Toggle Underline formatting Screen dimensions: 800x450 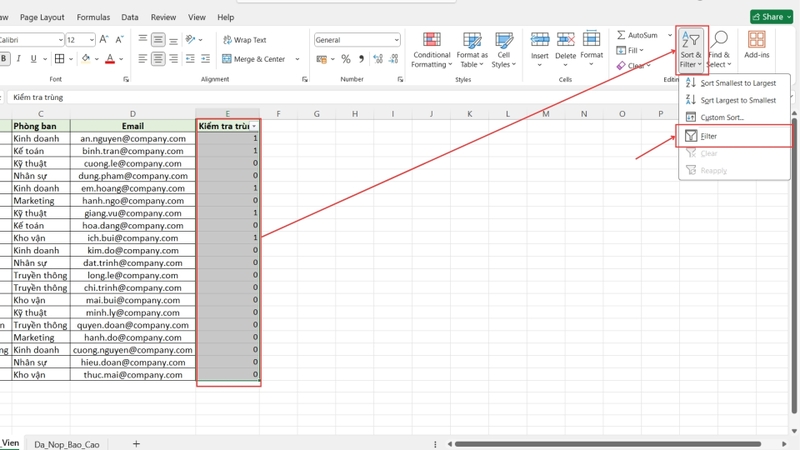34,59
